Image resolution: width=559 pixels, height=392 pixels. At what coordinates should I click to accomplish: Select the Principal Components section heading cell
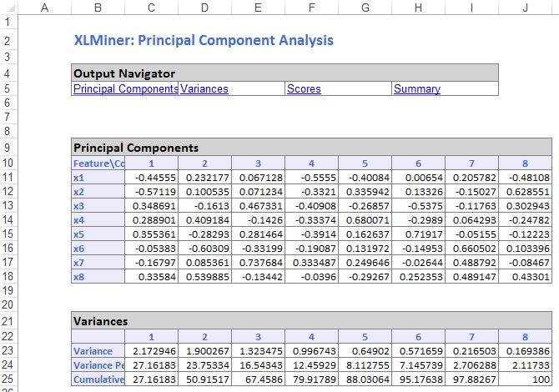pos(135,148)
